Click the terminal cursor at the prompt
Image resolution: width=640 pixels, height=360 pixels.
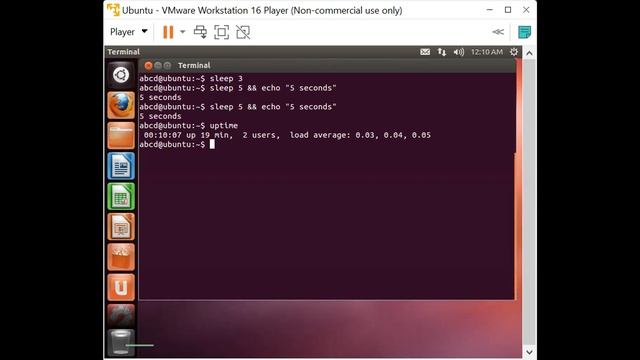coord(212,144)
